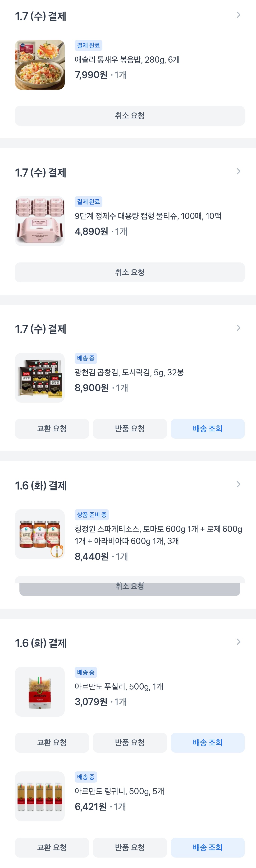
Task: Open seaweed gift set product image
Action: (40, 378)
